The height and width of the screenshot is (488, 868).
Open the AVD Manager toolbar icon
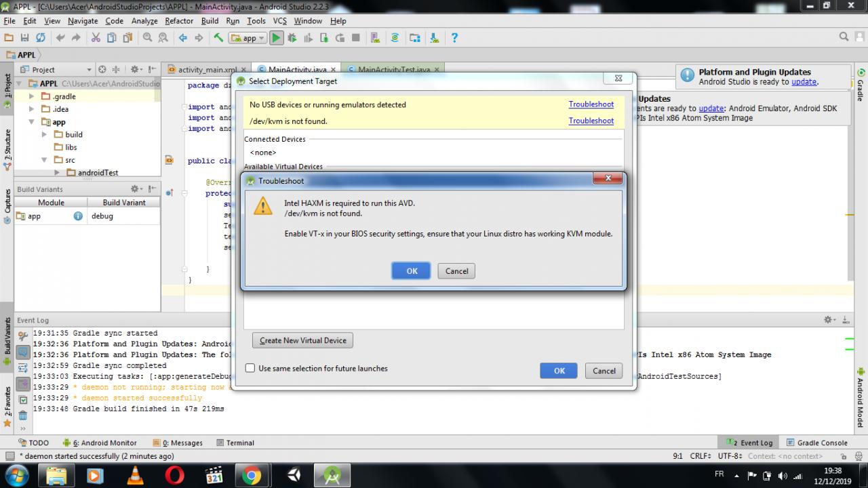coord(375,38)
